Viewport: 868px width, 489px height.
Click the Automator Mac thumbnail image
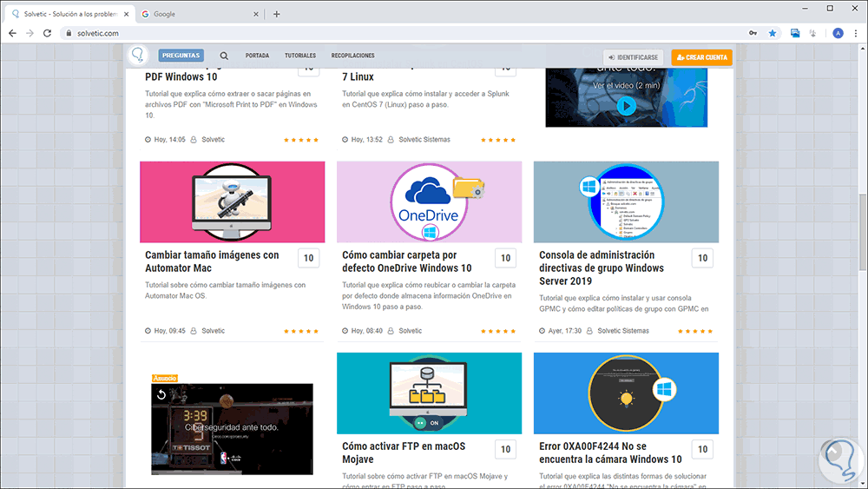coord(233,202)
